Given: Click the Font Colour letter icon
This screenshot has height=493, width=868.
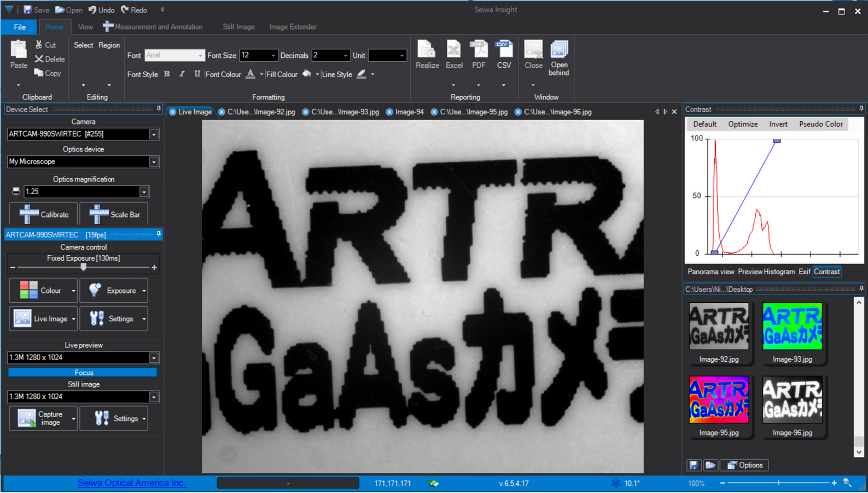Looking at the screenshot, I should click(x=251, y=74).
